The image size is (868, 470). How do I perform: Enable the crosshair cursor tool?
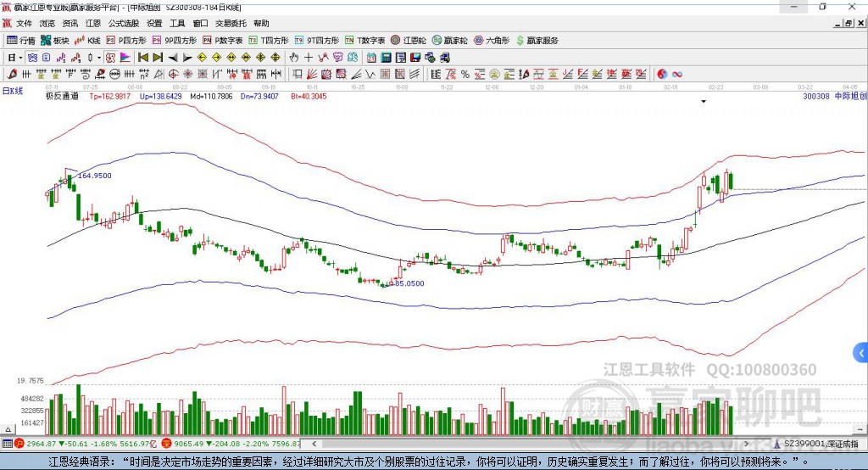(309, 58)
